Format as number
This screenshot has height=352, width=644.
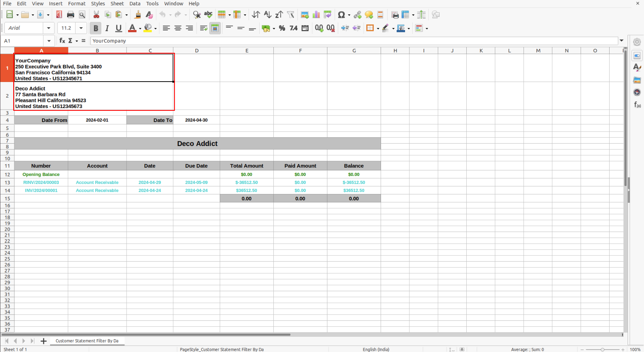(x=293, y=28)
